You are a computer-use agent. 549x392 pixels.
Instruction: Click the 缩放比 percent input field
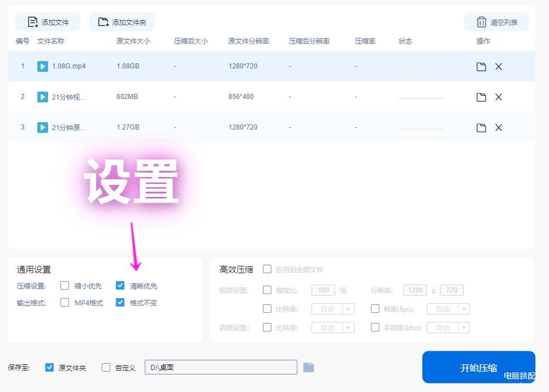pyautogui.click(x=323, y=290)
